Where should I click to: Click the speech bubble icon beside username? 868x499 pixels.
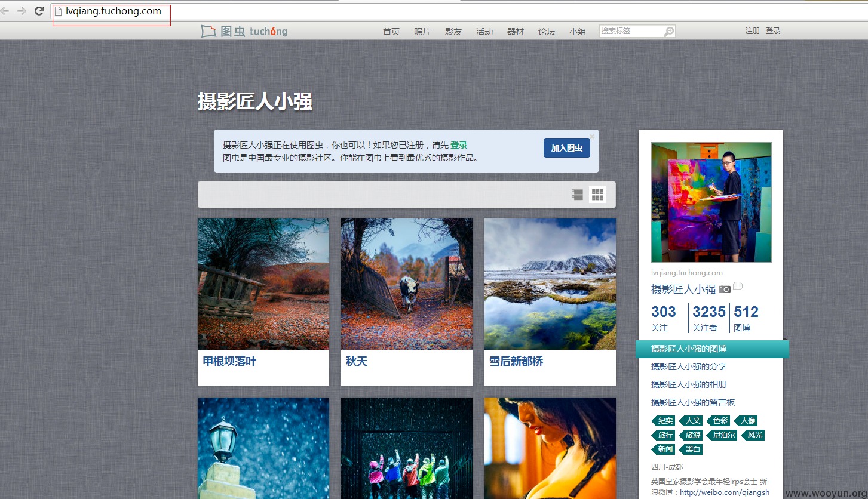tap(738, 286)
